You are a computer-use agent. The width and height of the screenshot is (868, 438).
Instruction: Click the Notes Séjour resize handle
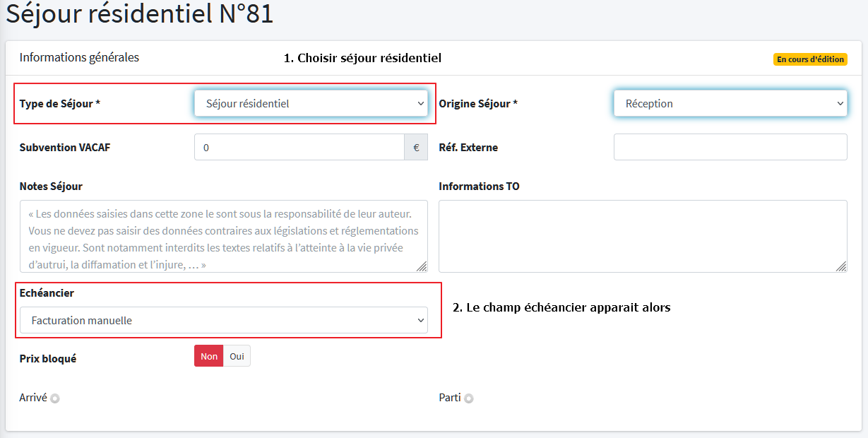[x=421, y=266]
